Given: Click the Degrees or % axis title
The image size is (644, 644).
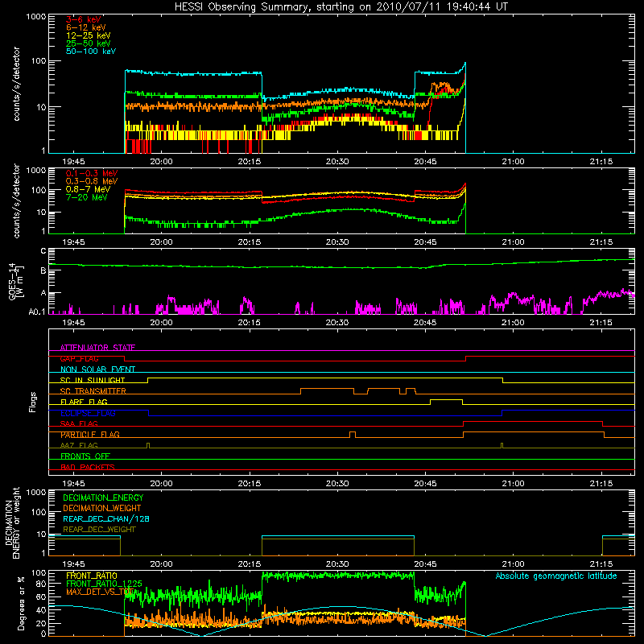Looking at the screenshot, I should [x=22, y=603].
